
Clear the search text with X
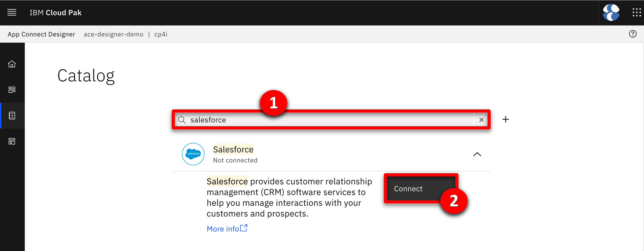coord(481,120)
